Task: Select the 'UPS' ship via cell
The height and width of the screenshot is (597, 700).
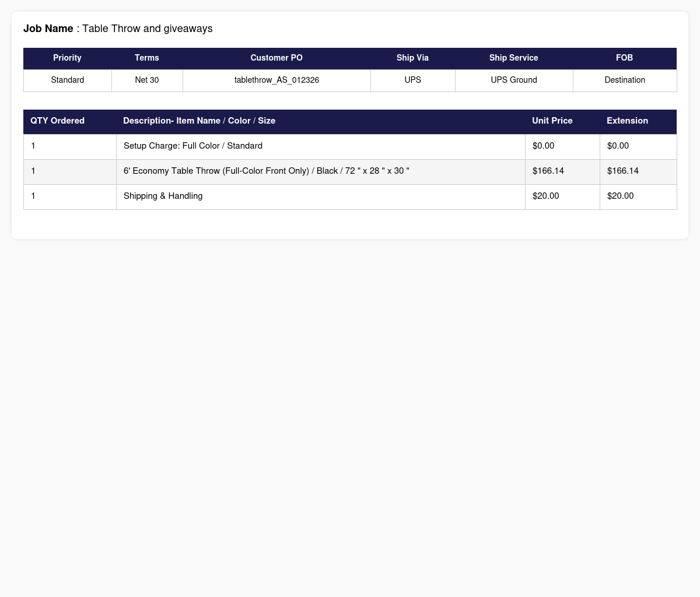Action: tap(413, 80)
